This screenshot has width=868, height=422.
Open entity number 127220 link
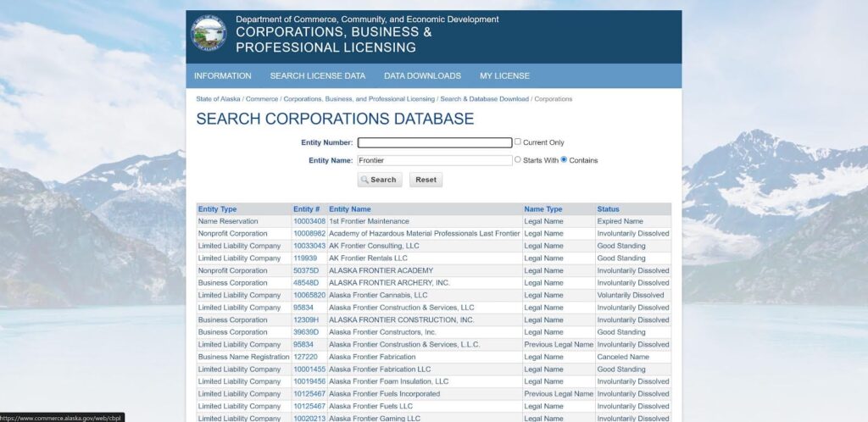coord(305,357)
